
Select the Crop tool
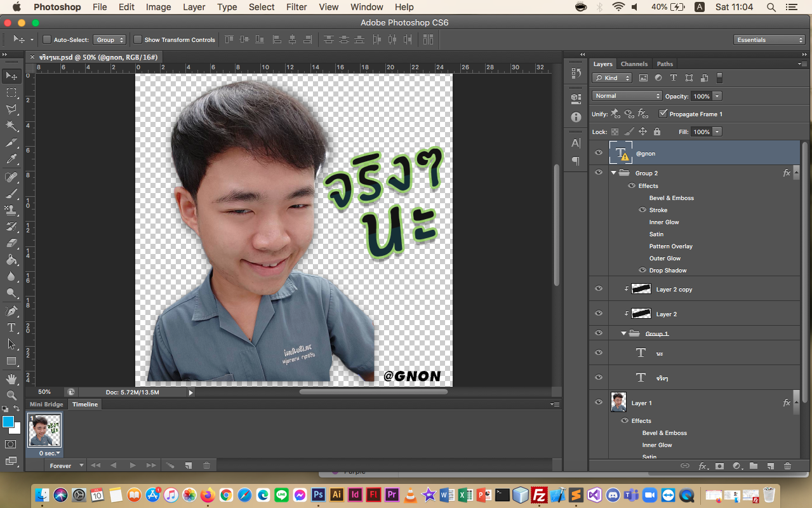(x=11, y=143)
